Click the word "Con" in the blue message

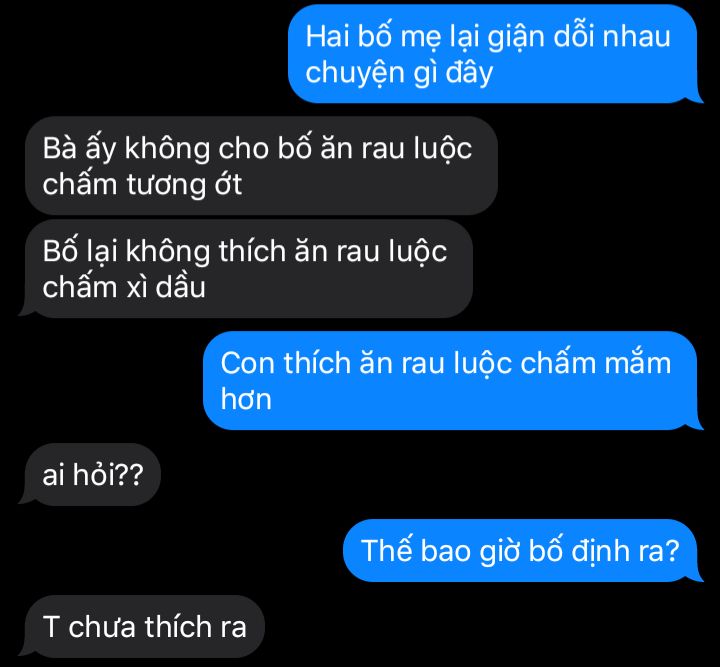click(x=247, y=363)
